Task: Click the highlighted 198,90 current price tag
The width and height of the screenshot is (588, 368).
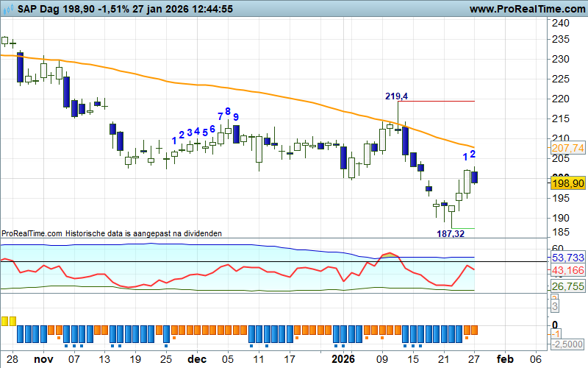Action: pos(567,183)
